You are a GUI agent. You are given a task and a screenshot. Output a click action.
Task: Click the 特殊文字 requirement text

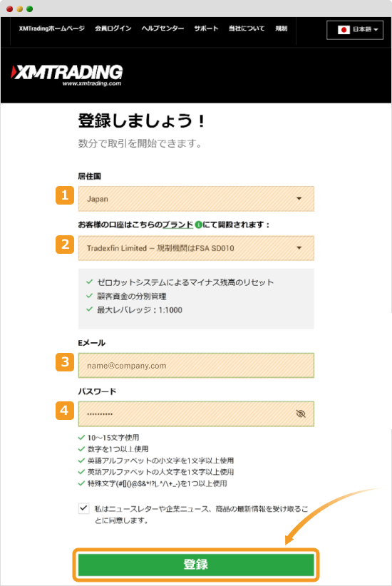pos(158,483)
